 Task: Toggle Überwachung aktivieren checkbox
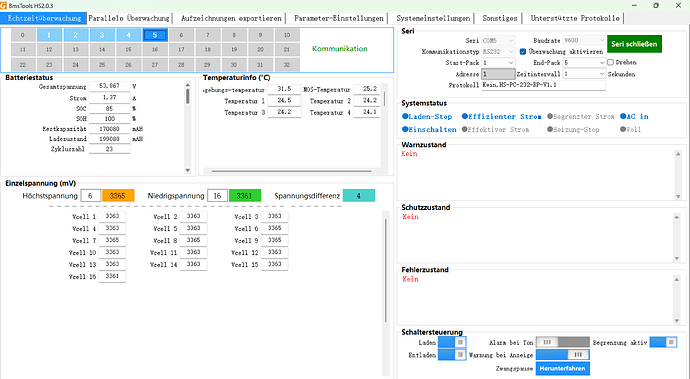pyautogui.click(x=523, y=52)
